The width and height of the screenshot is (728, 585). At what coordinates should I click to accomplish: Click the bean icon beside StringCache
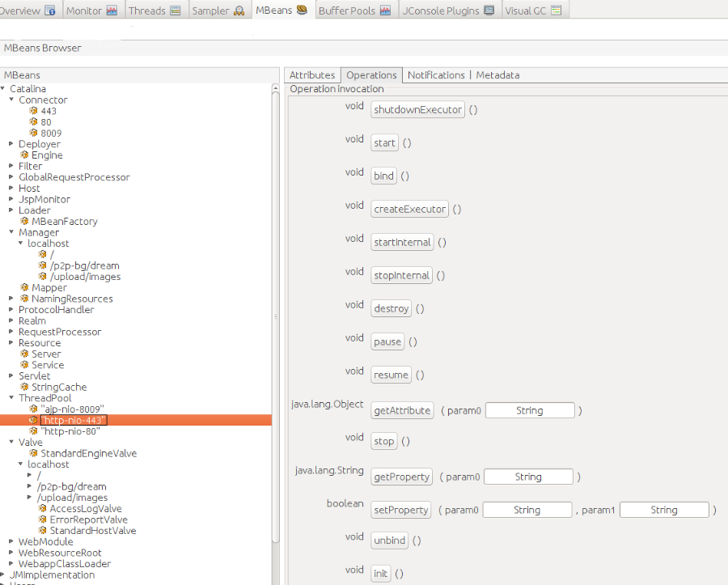25,387
